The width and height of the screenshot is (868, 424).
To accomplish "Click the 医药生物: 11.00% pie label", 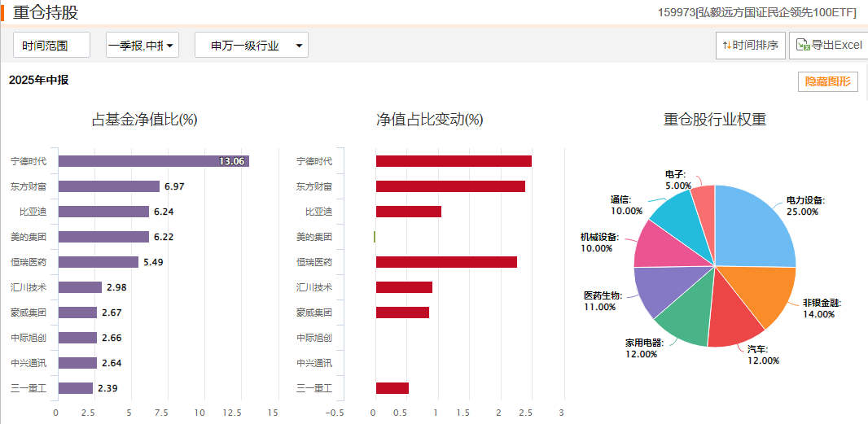I will pos(603,300).
